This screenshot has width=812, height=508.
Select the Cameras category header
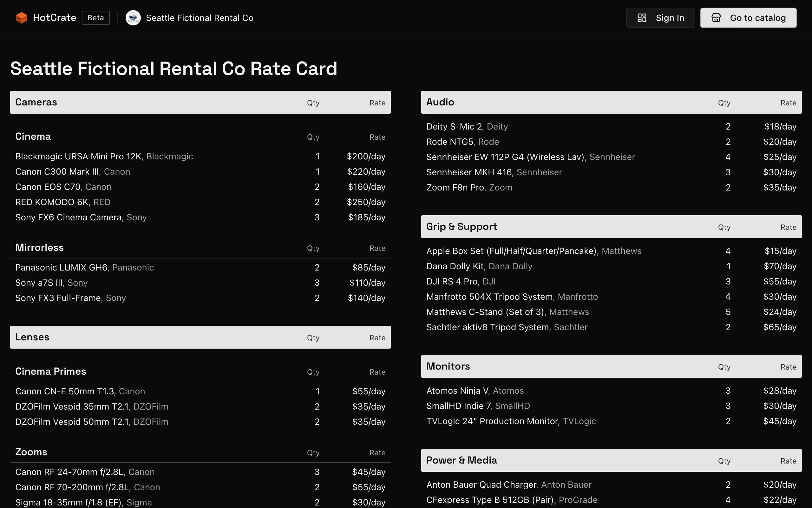pos(200,102)
